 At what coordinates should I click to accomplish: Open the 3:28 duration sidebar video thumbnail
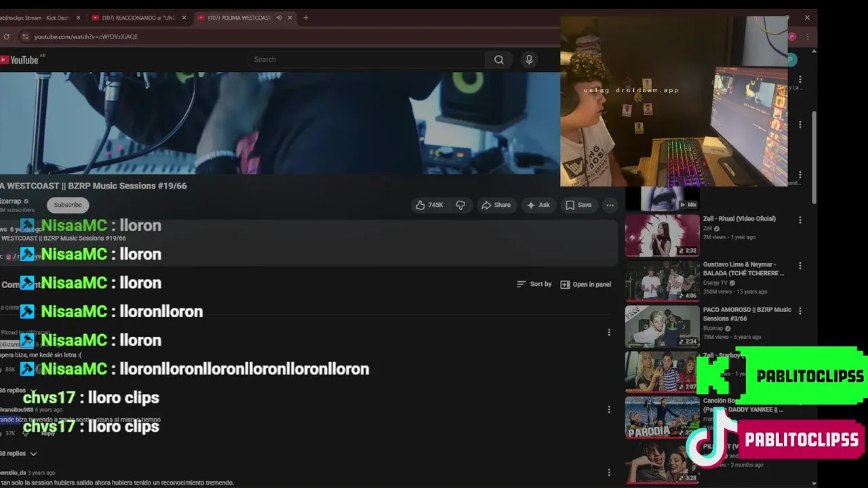pos(662,463)
